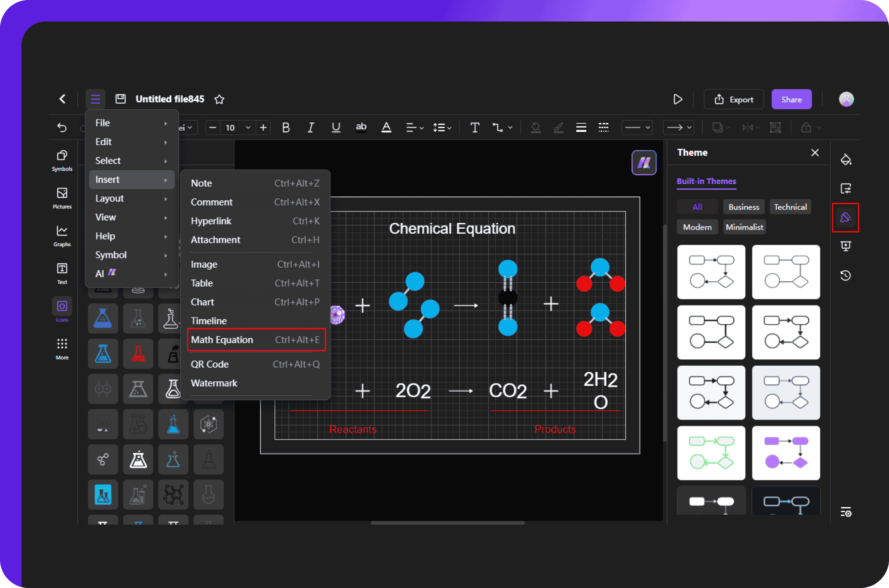Screen dimensions: 889x588
Task: Toggle strikethrough ab formatting
Action: point(361,127)
